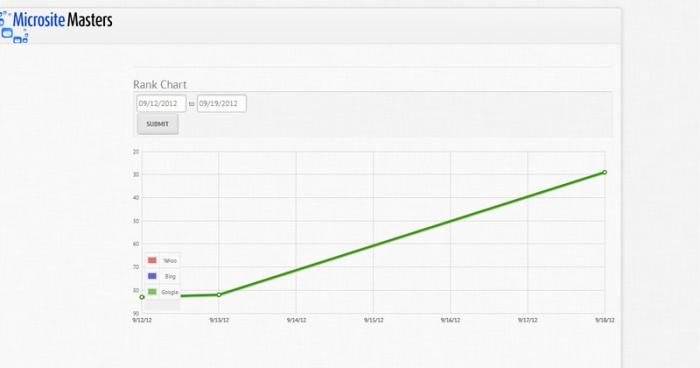Click the start date field 09/12/2012
700x368 pixels.
[161, 104]
